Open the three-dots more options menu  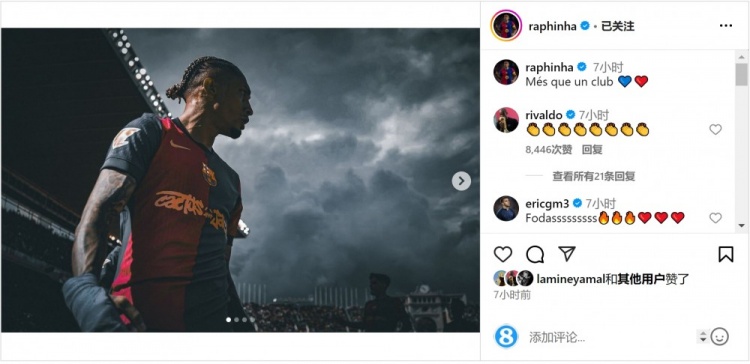[x=726, y=26]
